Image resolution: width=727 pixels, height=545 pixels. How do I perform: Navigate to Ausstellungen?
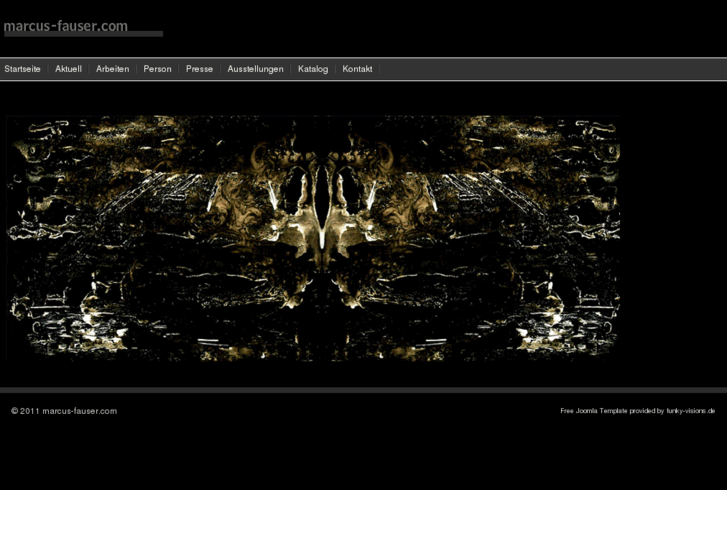255,69
